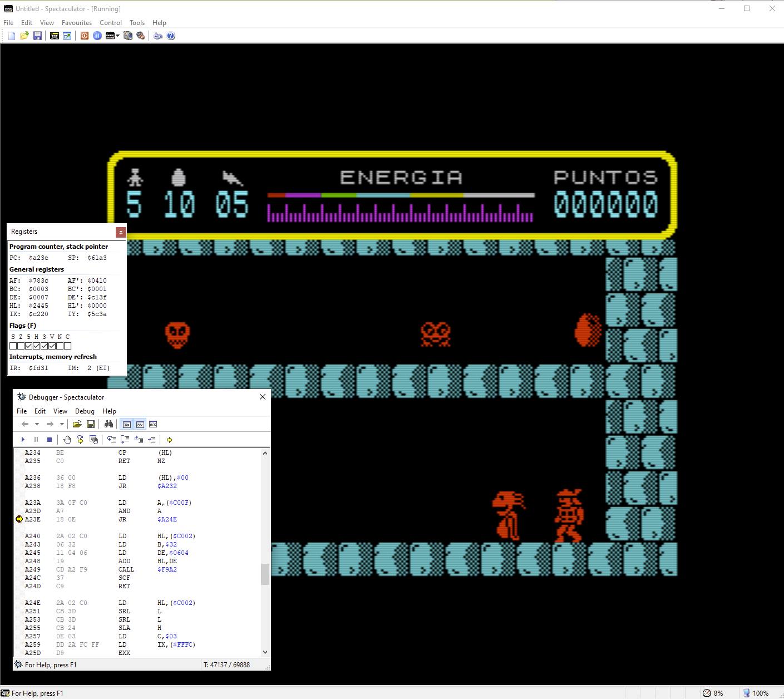Click the debugger disassembly scrollbar down arrow
This screenshot has width=784, height=699.
click(x=265, y=652)
